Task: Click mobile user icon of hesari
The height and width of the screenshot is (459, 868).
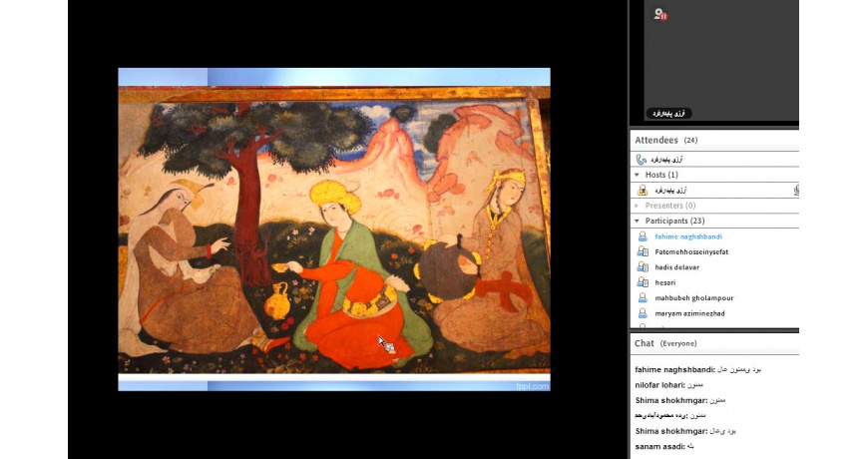Action: click(643, 283)
